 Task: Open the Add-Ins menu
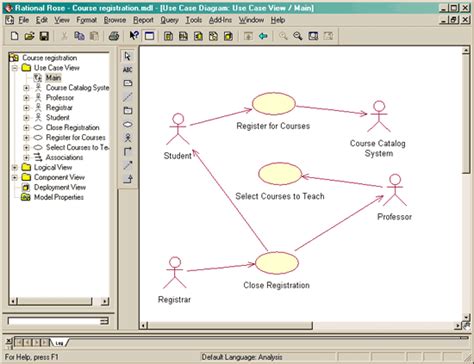pyautogui.click(x=220, y=20)
